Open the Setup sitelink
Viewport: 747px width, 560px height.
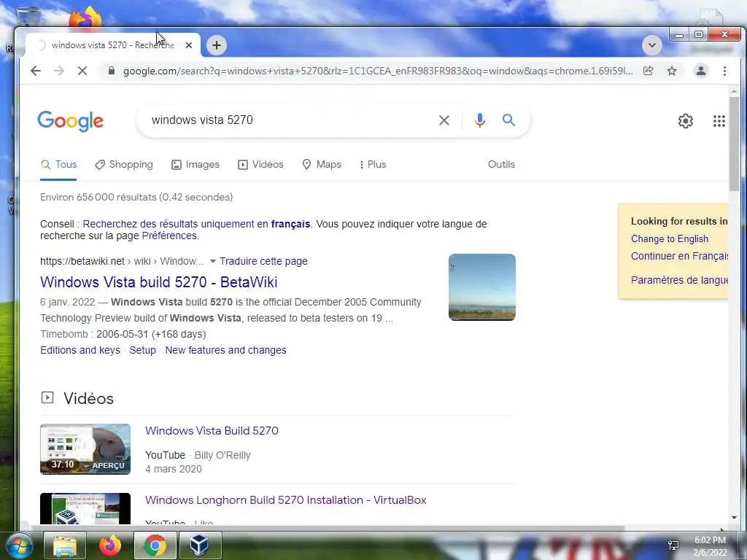pos(142,351)
